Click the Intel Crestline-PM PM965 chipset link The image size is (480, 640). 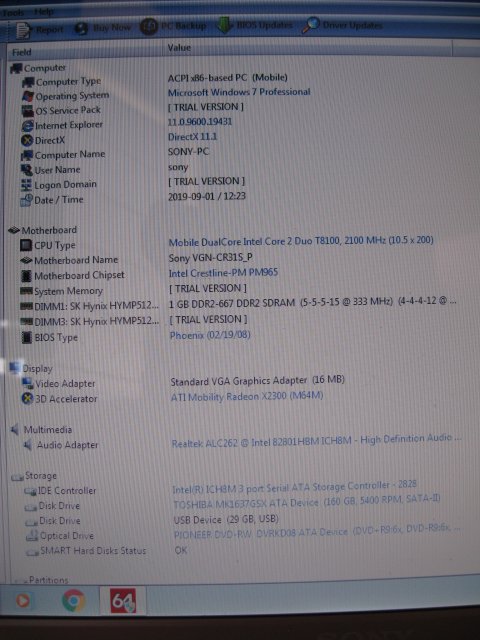point(223,273)
